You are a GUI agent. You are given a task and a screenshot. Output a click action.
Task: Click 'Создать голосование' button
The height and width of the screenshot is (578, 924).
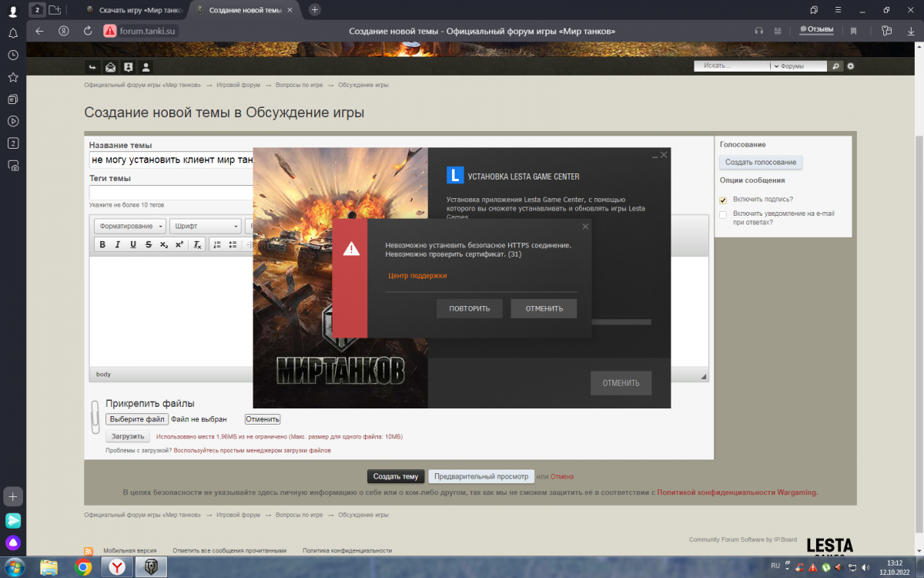pos(761,162)
